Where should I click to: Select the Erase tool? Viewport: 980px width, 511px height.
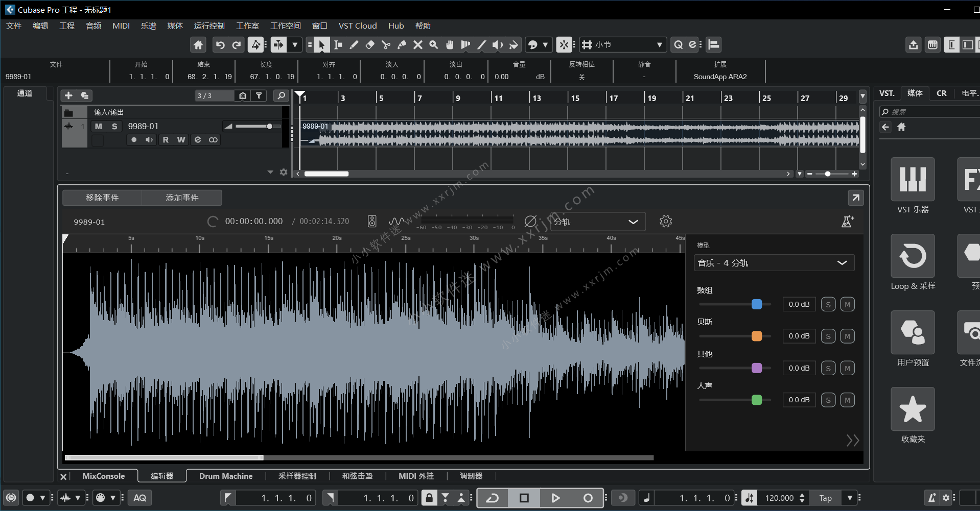[x=370, y=45]
